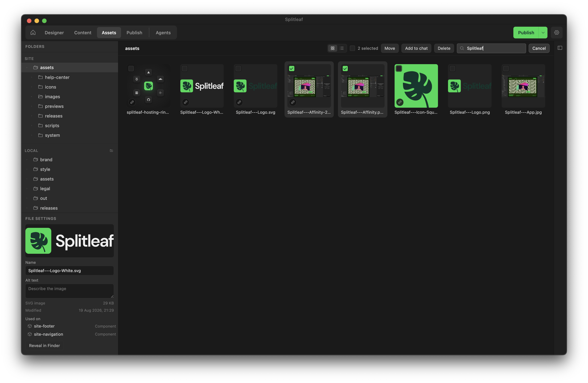Expand the images folder
This screenshot has height=383, width=588.
tap(32, 97)
